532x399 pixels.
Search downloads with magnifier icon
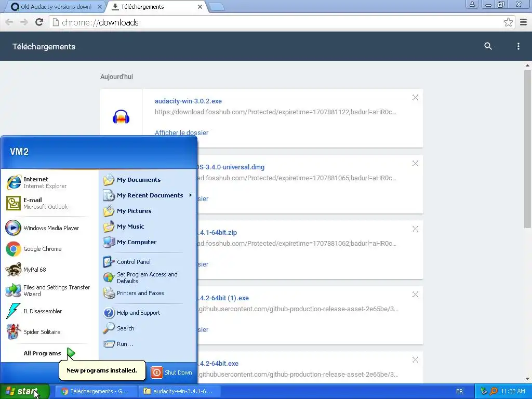click(488, 46)
